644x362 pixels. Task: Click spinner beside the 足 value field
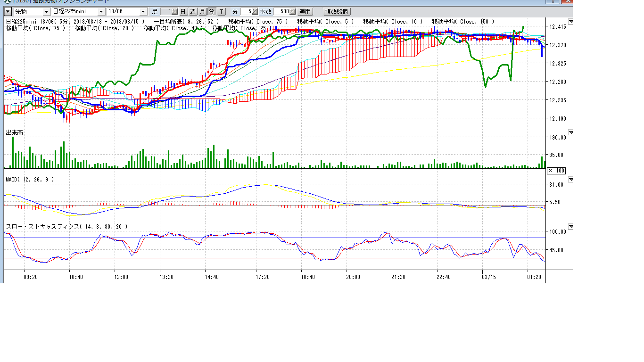[x=174, y=11]
